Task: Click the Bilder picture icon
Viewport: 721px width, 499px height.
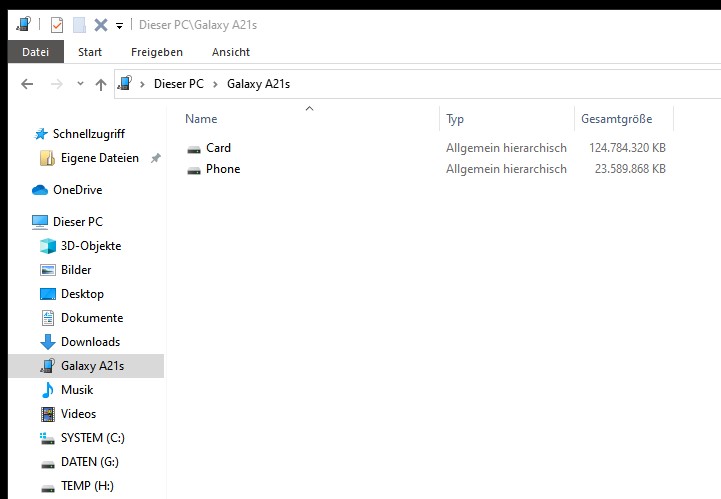Action: [x=48, y=270]
